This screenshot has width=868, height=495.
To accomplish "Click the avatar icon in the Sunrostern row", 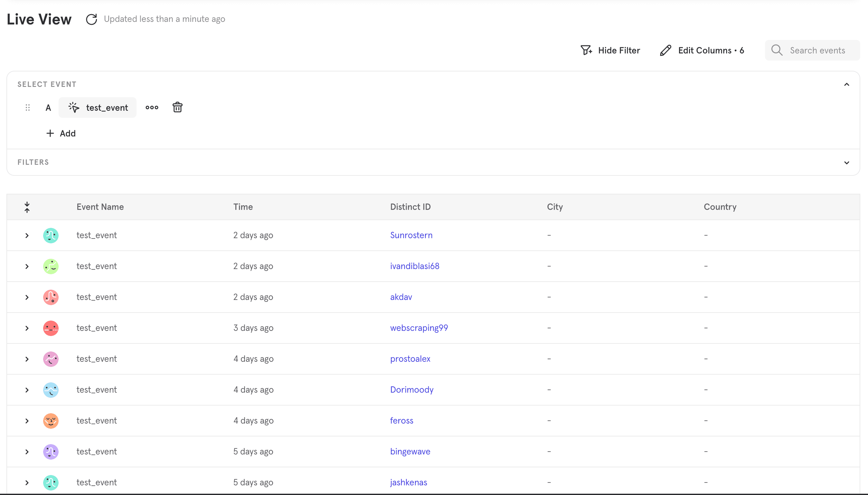I will pos(51,235).
